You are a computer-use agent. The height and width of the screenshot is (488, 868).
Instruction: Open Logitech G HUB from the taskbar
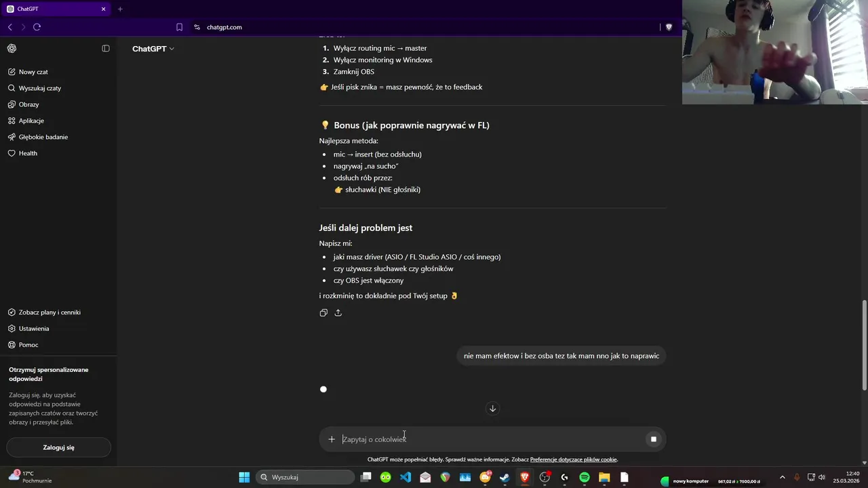point(564,477)
